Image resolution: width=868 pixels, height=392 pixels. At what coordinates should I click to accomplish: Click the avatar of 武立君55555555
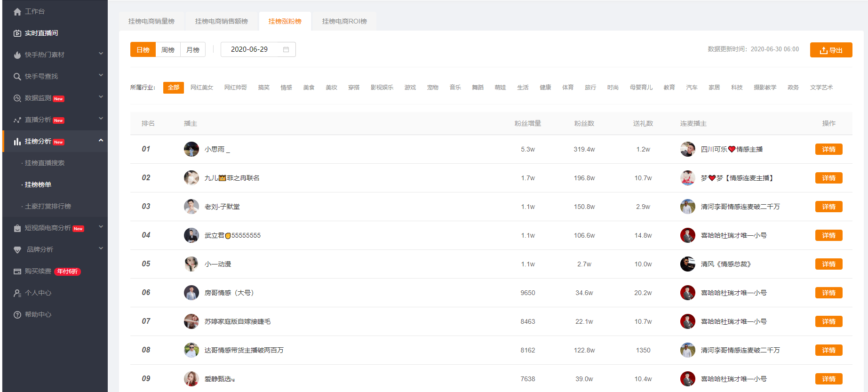(191, 235)
